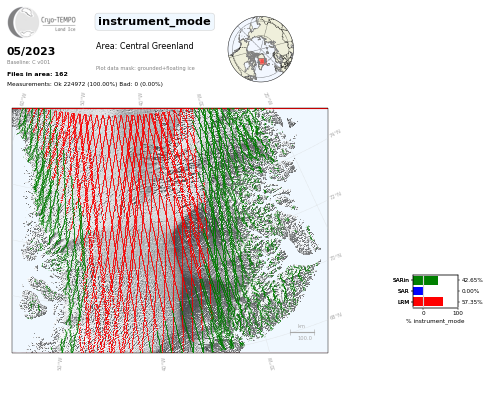Click the green SARin bar

pyautogui.click(x=425, y=280)
